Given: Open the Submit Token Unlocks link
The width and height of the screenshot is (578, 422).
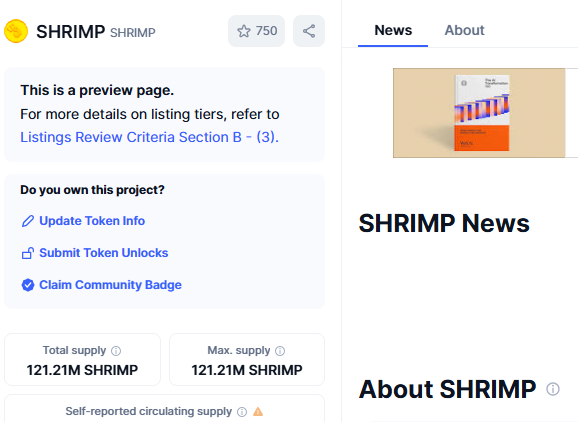Looking at the screenshot, I should (104, 253).
